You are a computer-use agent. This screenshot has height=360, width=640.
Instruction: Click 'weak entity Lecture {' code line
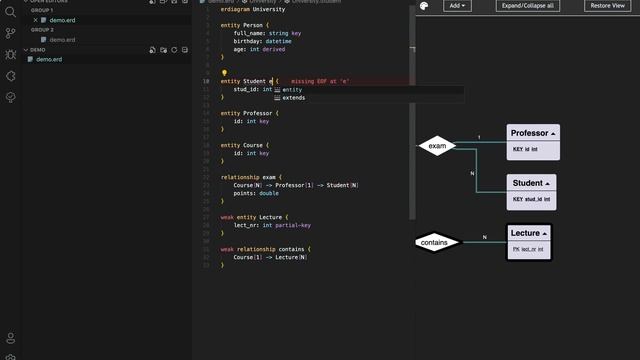[x=254, y=217]
